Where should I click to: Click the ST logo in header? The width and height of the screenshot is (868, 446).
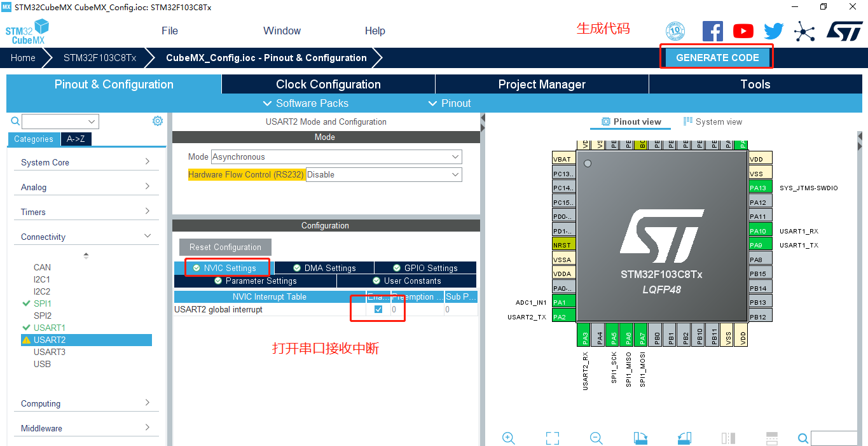coord(844,31)
